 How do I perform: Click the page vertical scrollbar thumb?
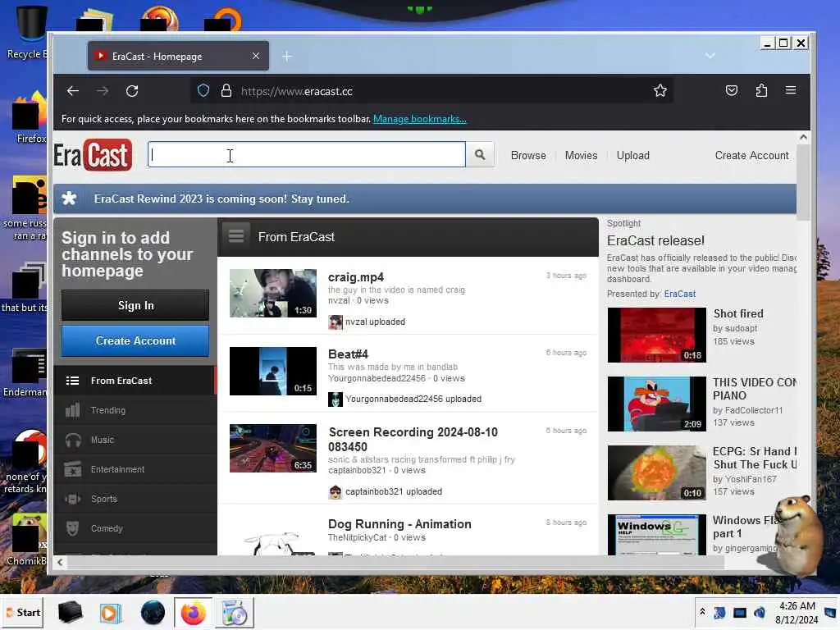pyautogui.click(x=803, y=182)
